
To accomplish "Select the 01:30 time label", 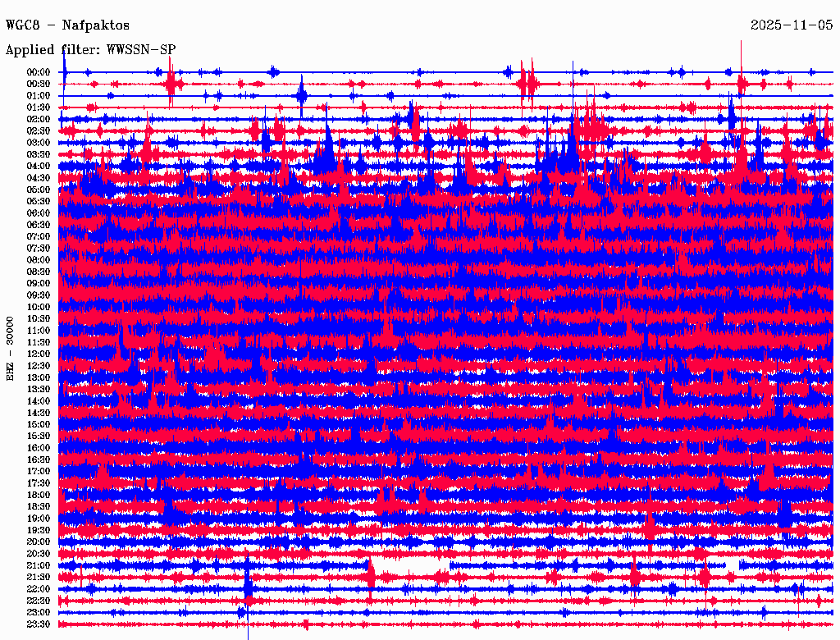I will [39, 107].
